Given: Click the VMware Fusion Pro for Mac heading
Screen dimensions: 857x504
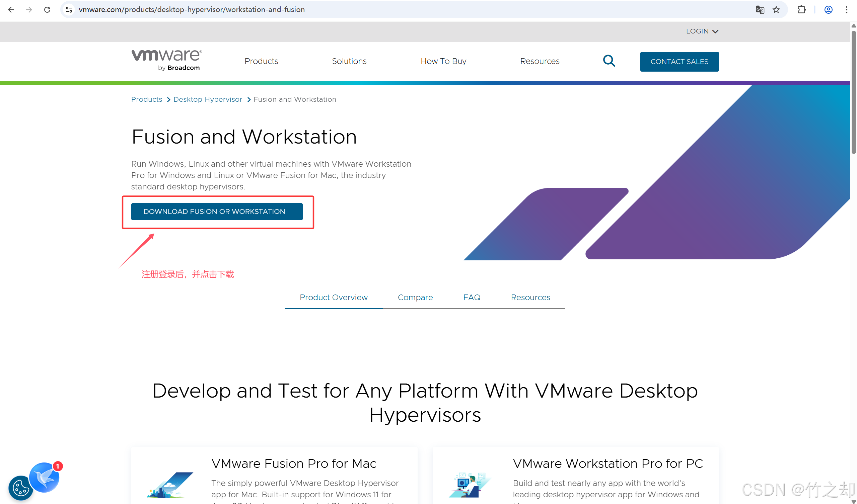Looking at the screenshot, I should pos(294,463).
